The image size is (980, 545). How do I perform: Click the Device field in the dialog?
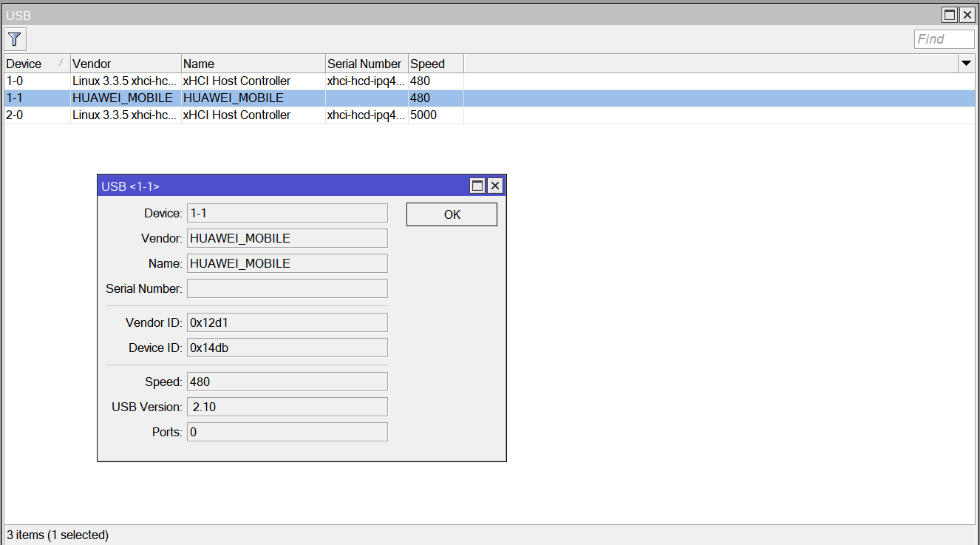pyautogui.click(x=287, y=213)
